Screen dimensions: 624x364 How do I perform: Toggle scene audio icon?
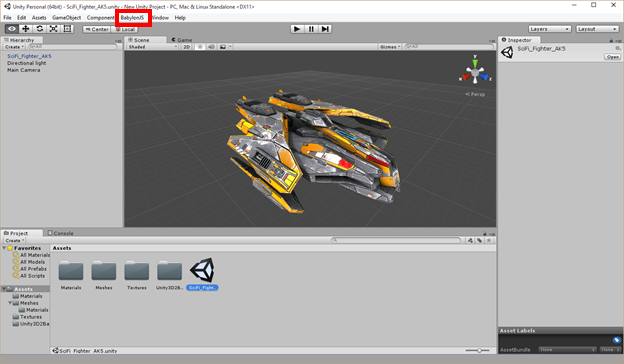211,47
